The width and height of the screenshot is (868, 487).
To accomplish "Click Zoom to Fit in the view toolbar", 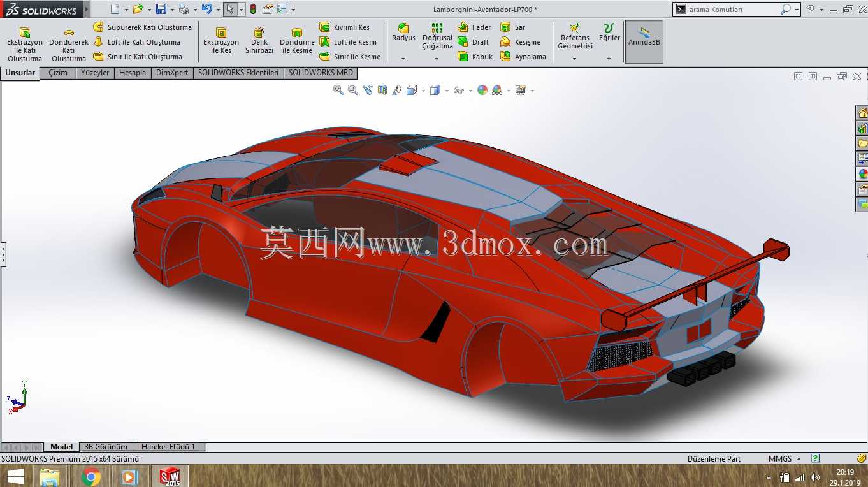I will pyautogui.click(x=338, y=90).
